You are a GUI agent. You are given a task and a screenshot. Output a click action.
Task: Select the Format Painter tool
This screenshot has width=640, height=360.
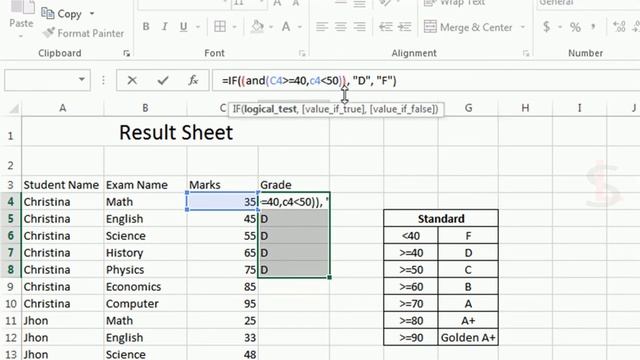click(x=83, y=33)
